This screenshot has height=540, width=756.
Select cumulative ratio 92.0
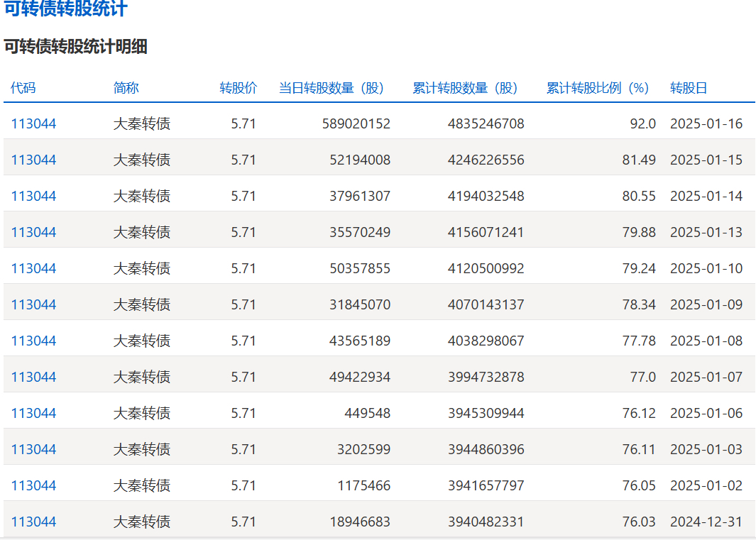(642, 124)
